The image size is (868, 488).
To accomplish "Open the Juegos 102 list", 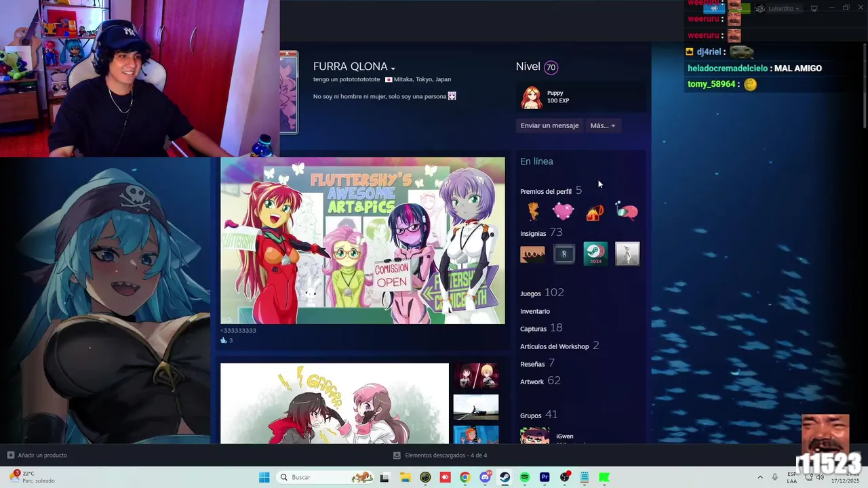I will click(x=542, y=293).
